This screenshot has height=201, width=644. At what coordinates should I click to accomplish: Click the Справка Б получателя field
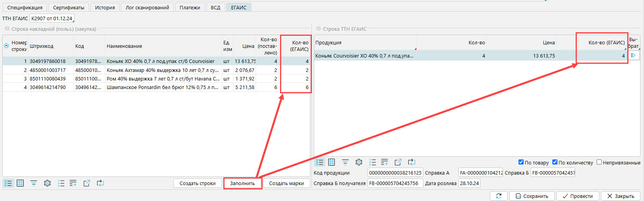click(x=395, y=183)
